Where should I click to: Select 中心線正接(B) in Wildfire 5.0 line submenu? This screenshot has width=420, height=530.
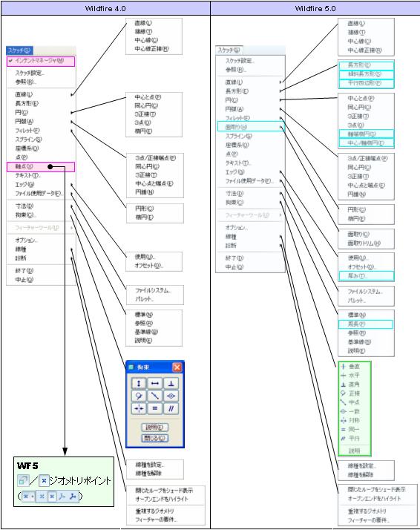point(367,50)
